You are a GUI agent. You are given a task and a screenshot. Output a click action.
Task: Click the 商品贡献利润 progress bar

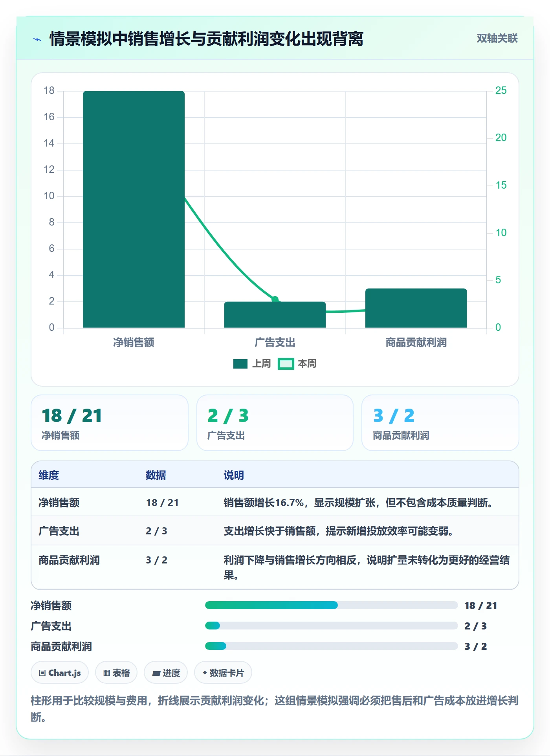[x=331, y=646]
